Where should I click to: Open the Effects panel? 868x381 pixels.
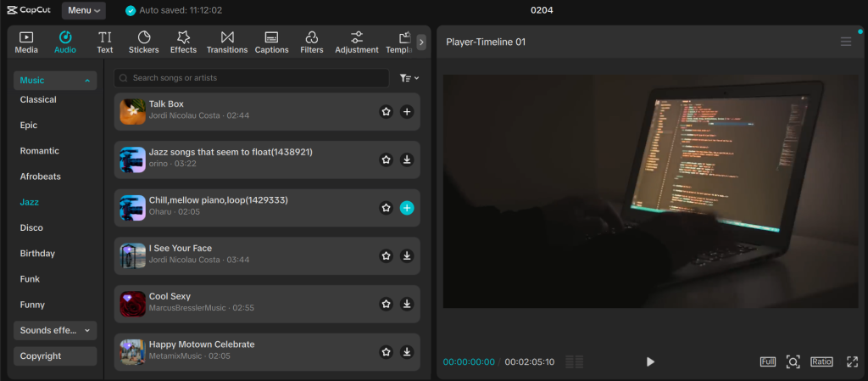tap(183, 42)
